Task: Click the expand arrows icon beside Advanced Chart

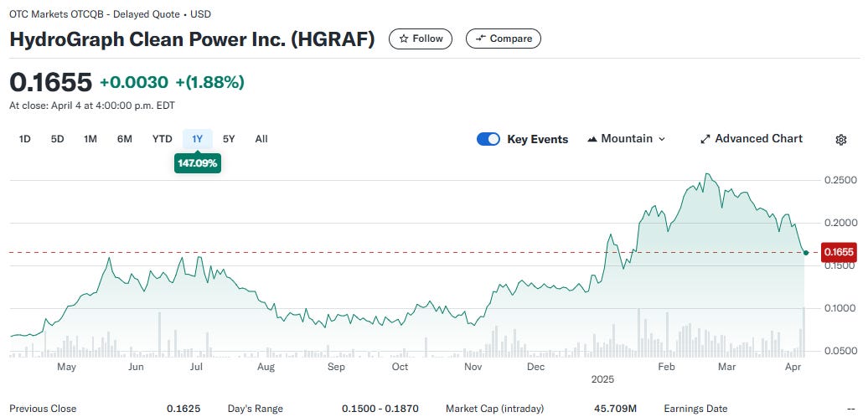Action: click(705, 139)
